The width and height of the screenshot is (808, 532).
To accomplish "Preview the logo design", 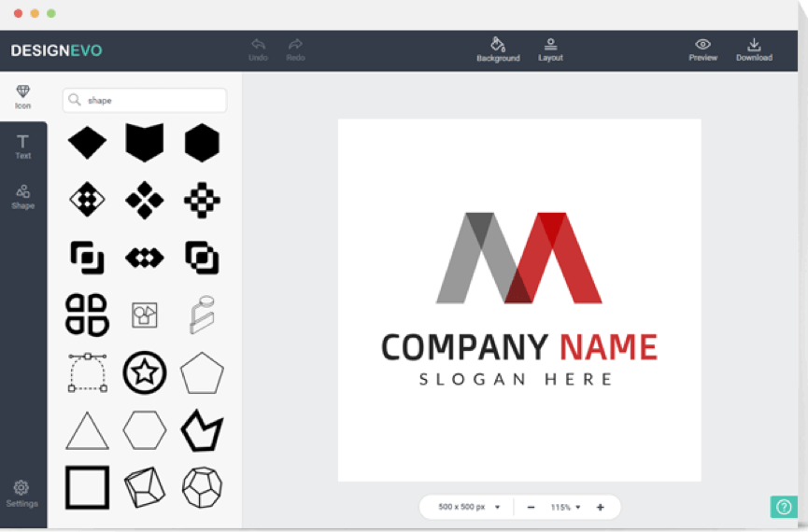I will pos(702,50).
